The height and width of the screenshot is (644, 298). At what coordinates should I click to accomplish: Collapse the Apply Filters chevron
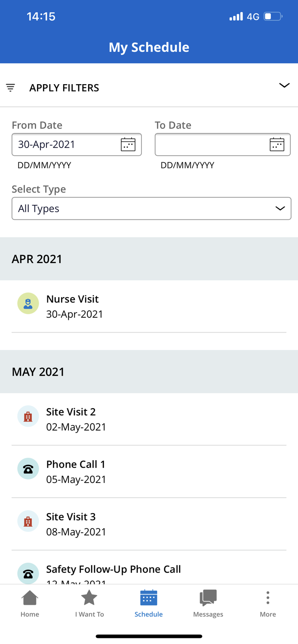click(284, 85)
